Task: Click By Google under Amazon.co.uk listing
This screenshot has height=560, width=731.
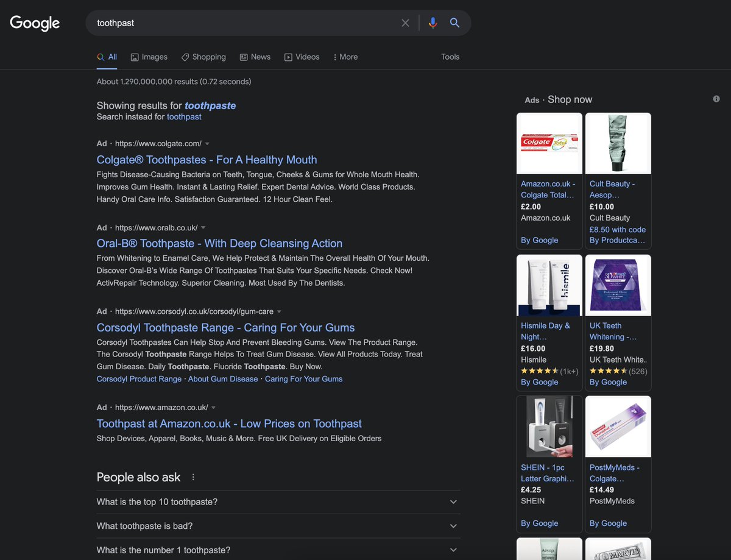Action: [540, 240]
